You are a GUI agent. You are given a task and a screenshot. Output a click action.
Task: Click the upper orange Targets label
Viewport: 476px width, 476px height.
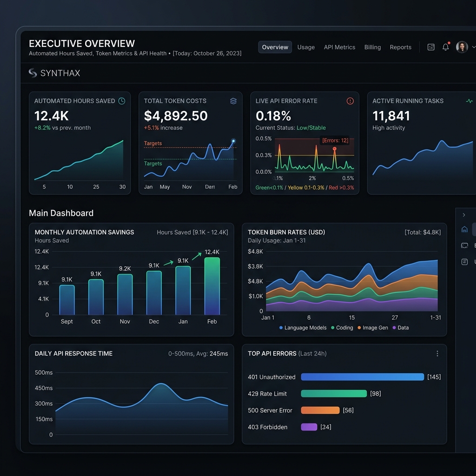click(x=152, y=143)
